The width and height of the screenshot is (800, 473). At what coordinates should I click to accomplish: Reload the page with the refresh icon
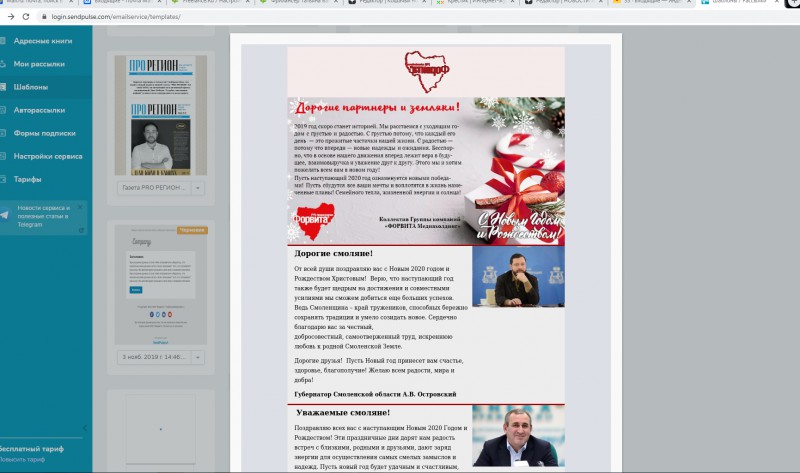tap(26, 16)
